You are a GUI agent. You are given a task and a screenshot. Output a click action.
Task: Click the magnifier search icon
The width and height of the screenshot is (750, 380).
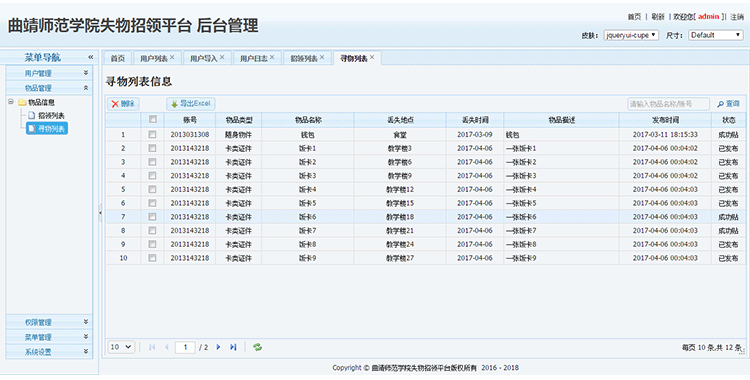coord(720,104)
